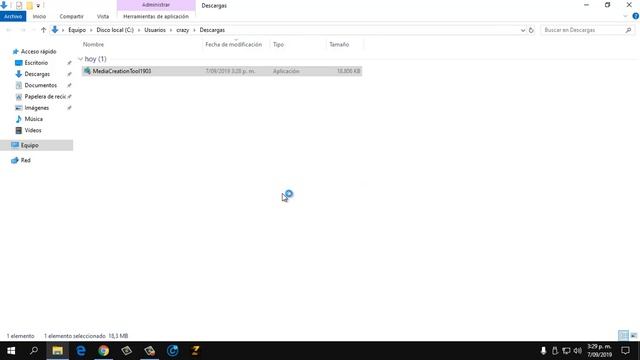Viewport: 640px width, 360px height.
Task: Open the Compartir ribbon tab
Action: coord(71,16)
